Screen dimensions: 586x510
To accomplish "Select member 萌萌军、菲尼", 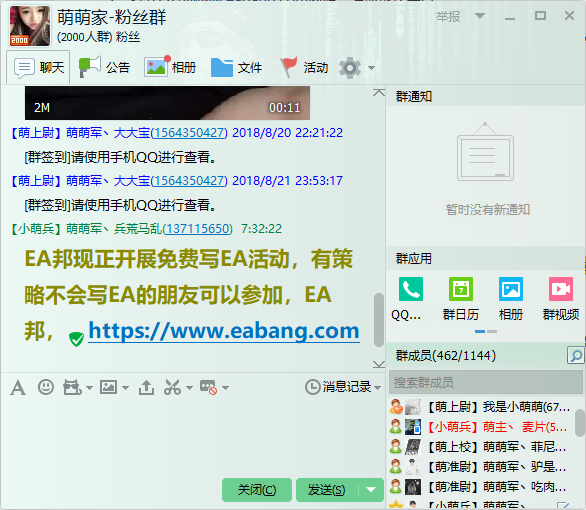I will point(481,447).
